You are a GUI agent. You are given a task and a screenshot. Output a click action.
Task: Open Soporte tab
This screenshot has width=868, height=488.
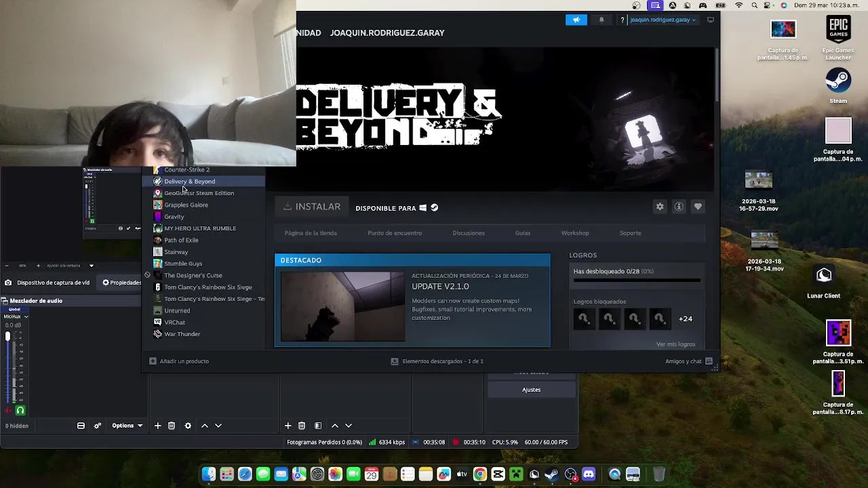pos(630,233)
